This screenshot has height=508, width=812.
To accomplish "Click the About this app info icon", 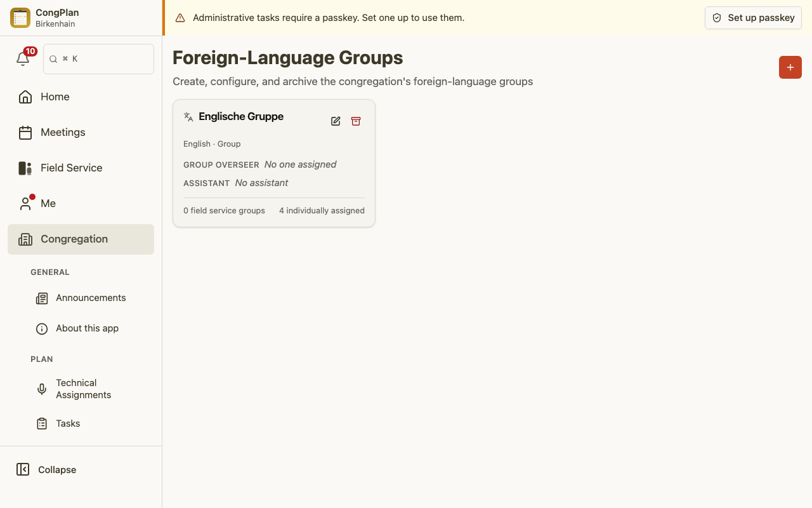I will 42,328.
